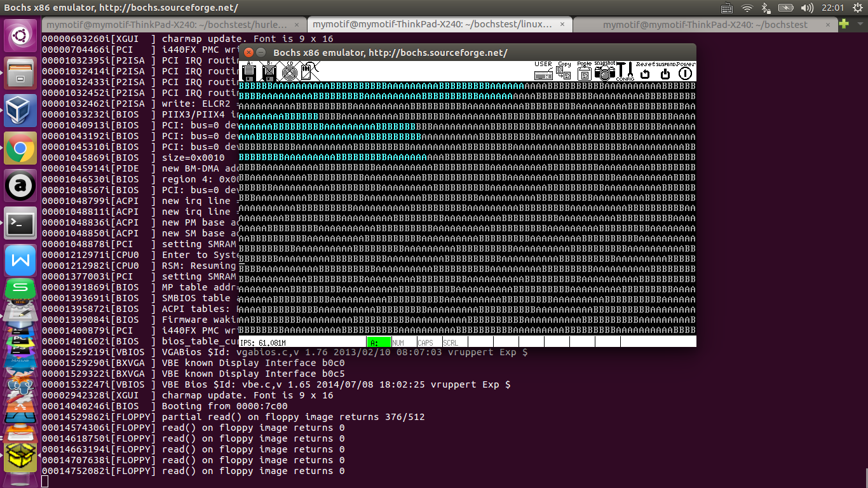Enable mouse capture via the Bochs mouse icon
The width and height of the screenshot is (868, 488).
309,72
